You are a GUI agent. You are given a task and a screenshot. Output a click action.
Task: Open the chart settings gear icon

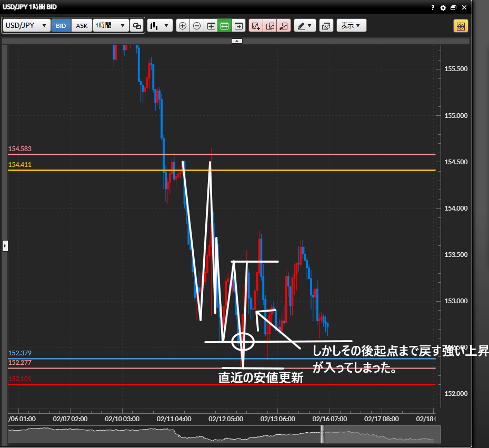click(x=443, y=8)
